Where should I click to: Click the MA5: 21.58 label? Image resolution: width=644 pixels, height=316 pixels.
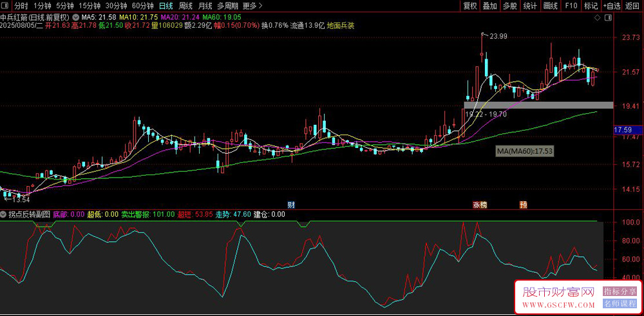pos(99,17)
